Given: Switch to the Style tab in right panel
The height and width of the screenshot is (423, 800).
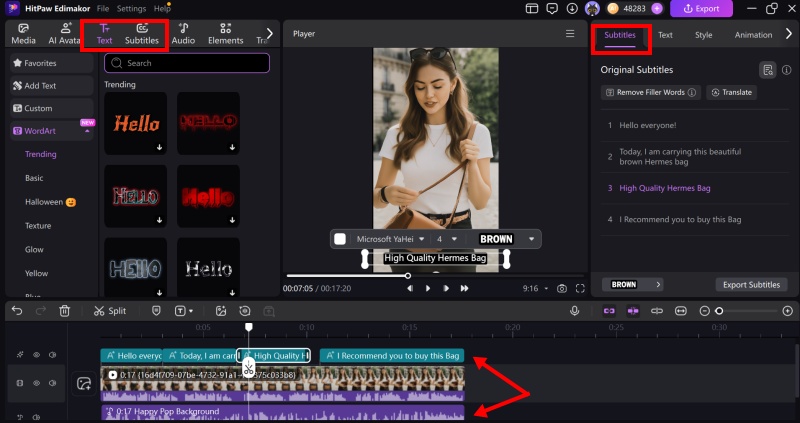Looking at the screenshot, I should (703, 35).
